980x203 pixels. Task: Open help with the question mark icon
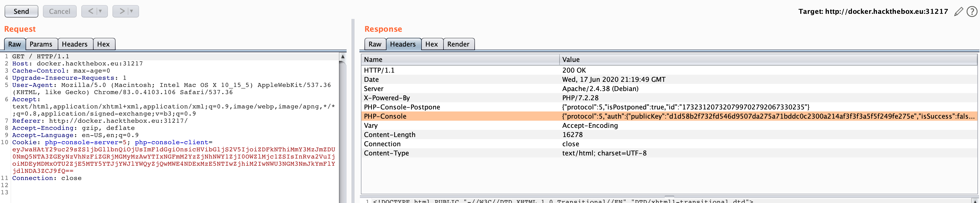(x=972, y=12)
